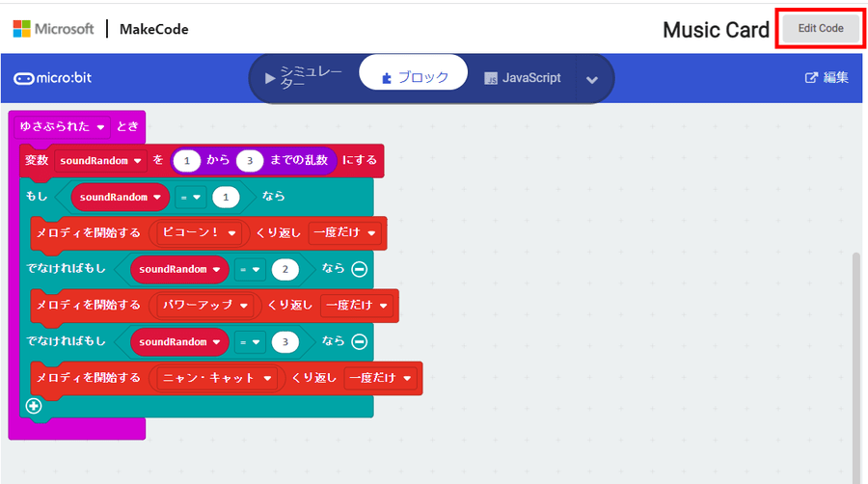Select the first メロディを開始する block label

[x=89, y=233]
